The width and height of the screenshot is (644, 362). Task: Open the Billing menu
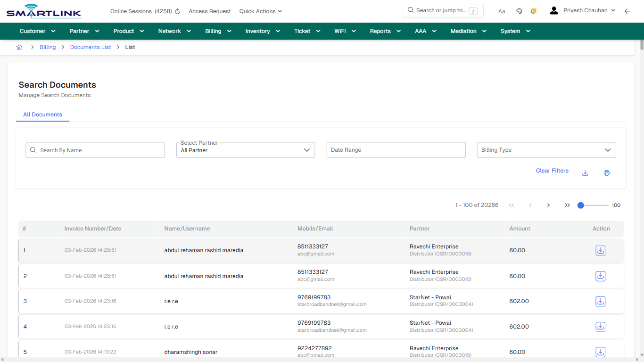tap(218, 31)
